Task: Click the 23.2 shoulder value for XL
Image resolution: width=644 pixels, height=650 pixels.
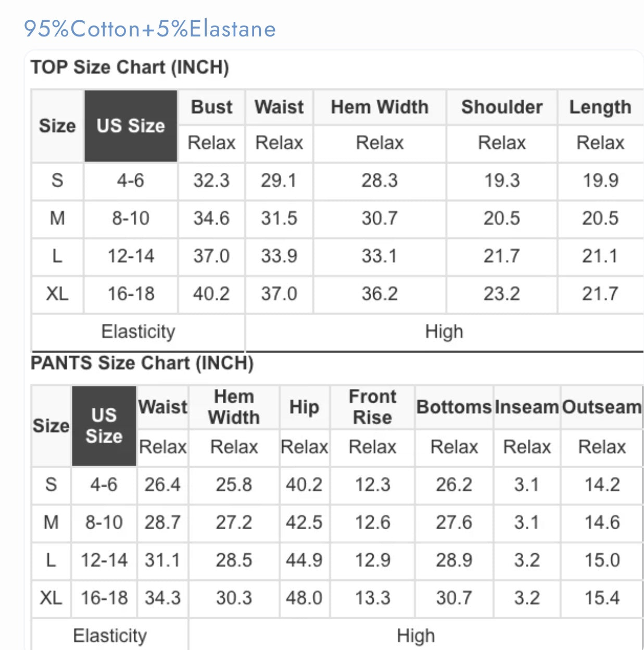Action: click(502, 294)
